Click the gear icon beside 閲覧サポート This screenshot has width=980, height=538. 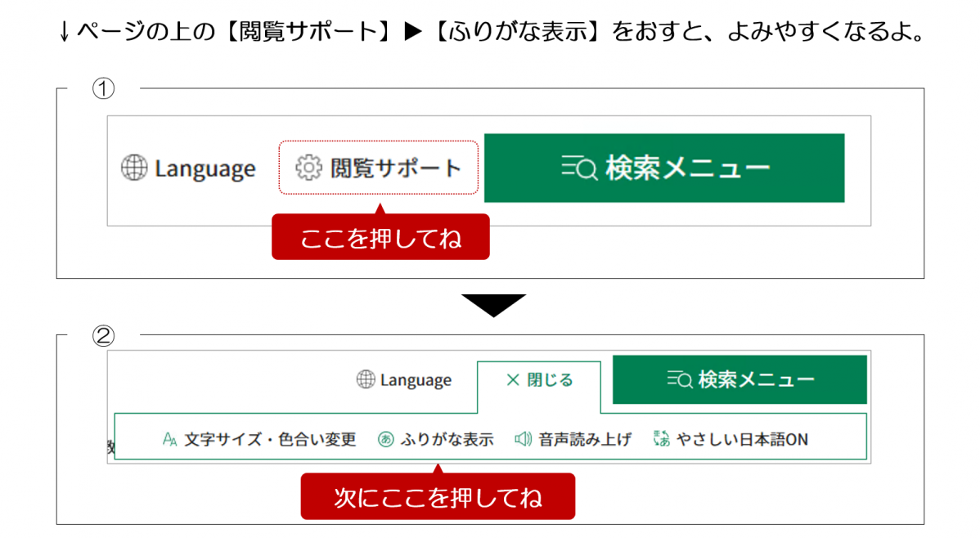(308, 168)
